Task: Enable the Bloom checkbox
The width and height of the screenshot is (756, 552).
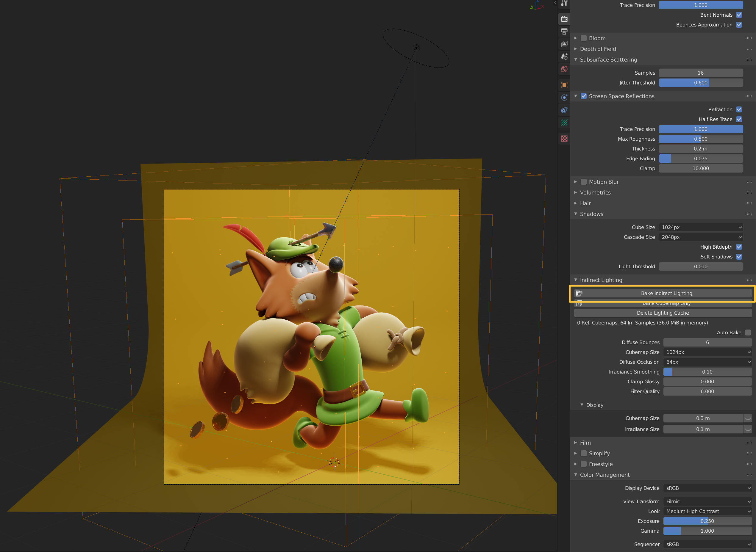Action: tap(583, 38)
